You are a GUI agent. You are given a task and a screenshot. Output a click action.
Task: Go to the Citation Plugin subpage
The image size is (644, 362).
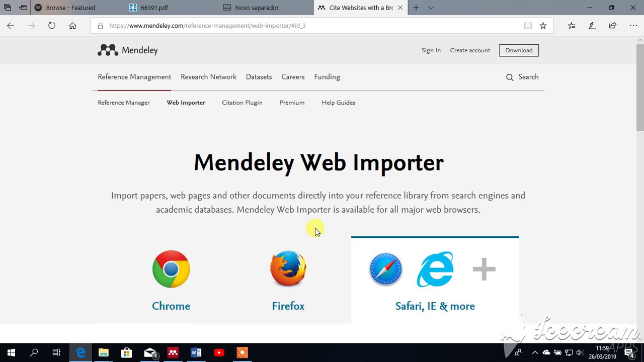[242, 103]
